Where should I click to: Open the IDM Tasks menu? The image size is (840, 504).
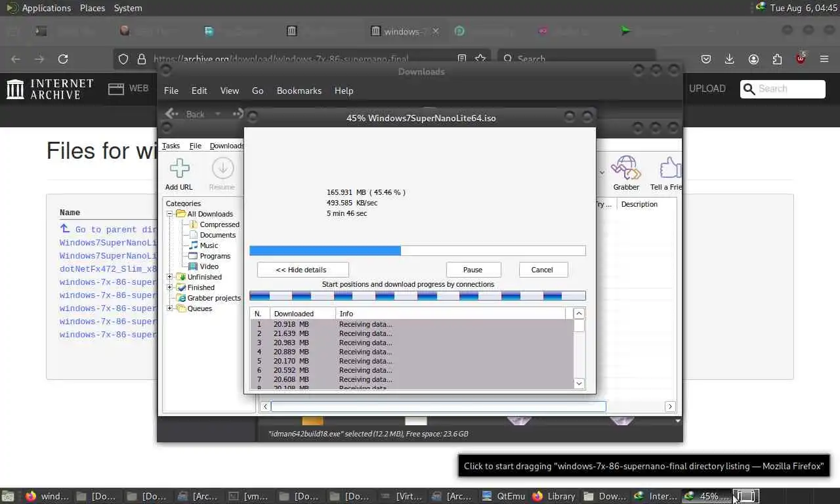point(171,146)
